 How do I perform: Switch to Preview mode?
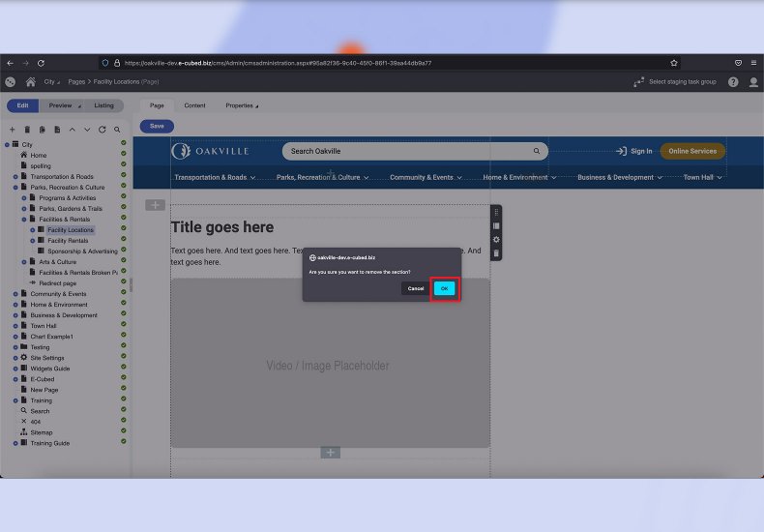click(62, 105)
